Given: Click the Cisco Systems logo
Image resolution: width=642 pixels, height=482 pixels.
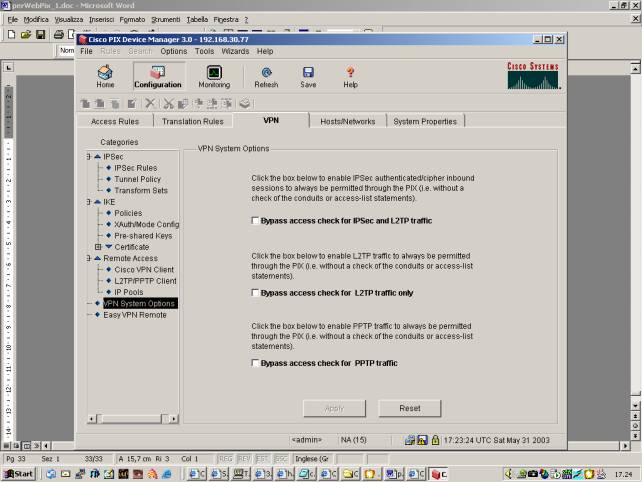Looking at the screenshot, I should pyautogui.click(x=533, y=75).
